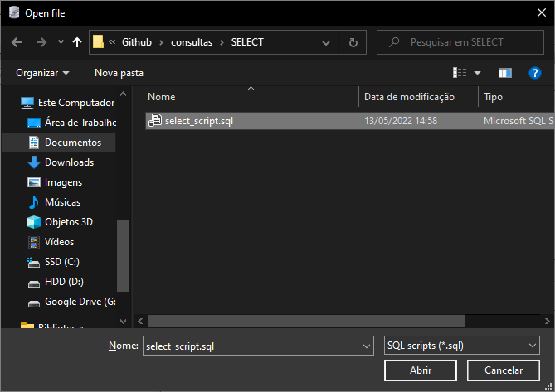
Task: Toggle the preview pane
Action: tap(504, 73)
